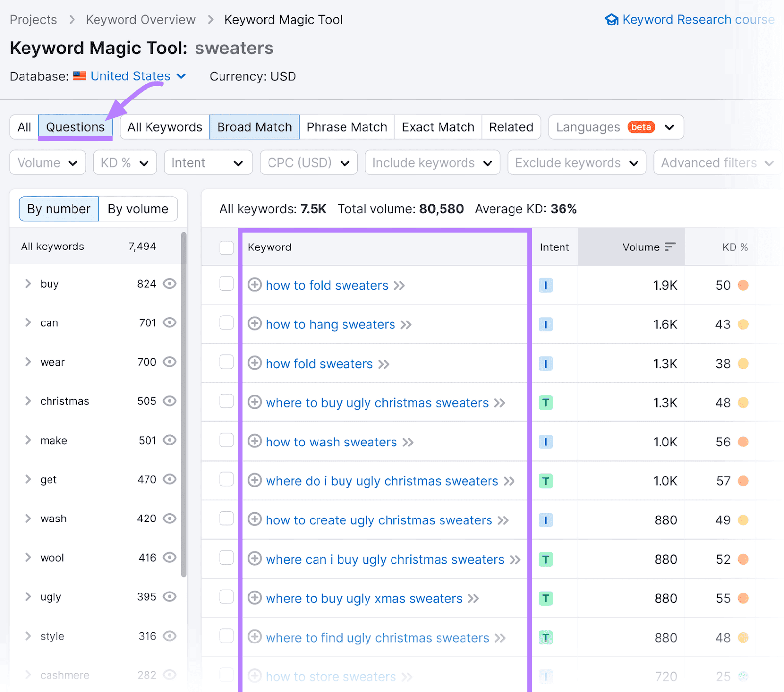Open the "where to buy ugly xmas sweaters" keyword link

click(364, 598)
